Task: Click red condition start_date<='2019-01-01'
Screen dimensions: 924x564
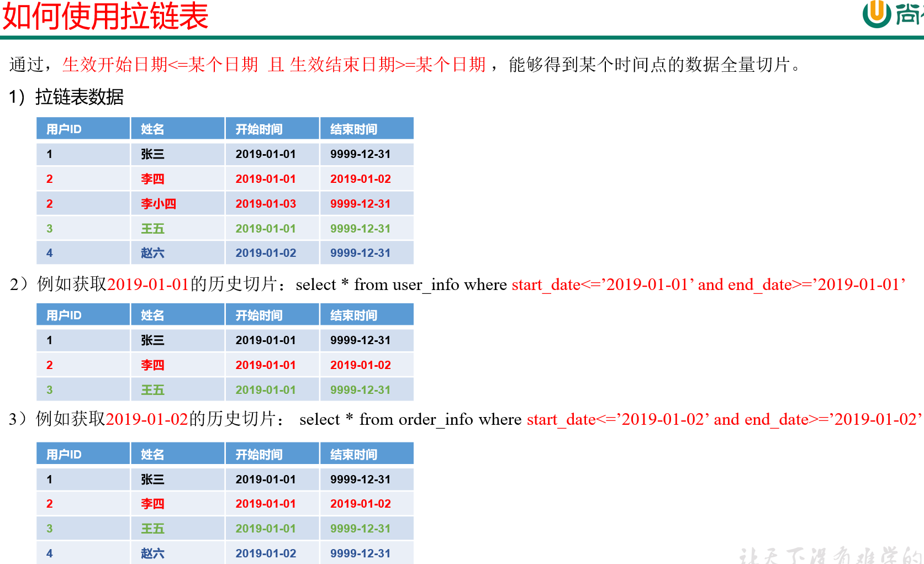Action: [603, 284]
